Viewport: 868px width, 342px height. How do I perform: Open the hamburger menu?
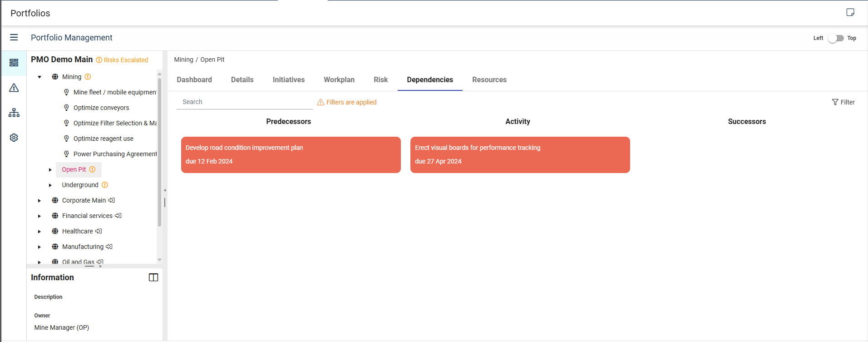14,37
